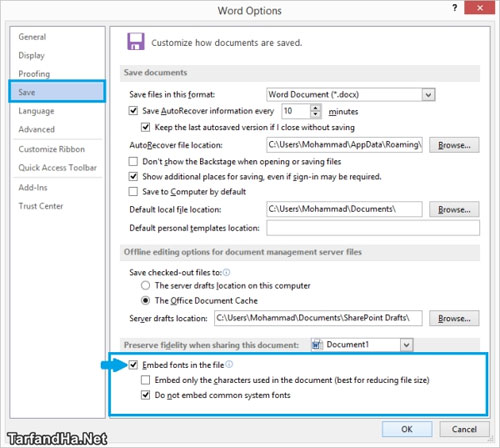Open the Help question mark icon
The width and height of the screenshot is (500, 448).
[455, 8]
